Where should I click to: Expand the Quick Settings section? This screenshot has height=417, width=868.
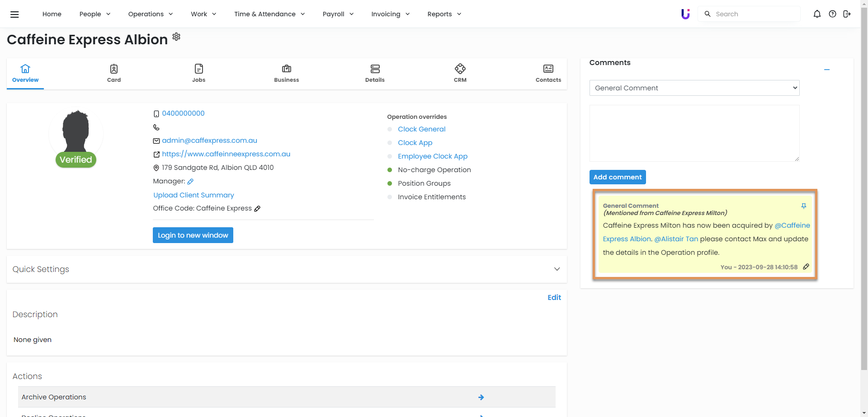point(557,269)
